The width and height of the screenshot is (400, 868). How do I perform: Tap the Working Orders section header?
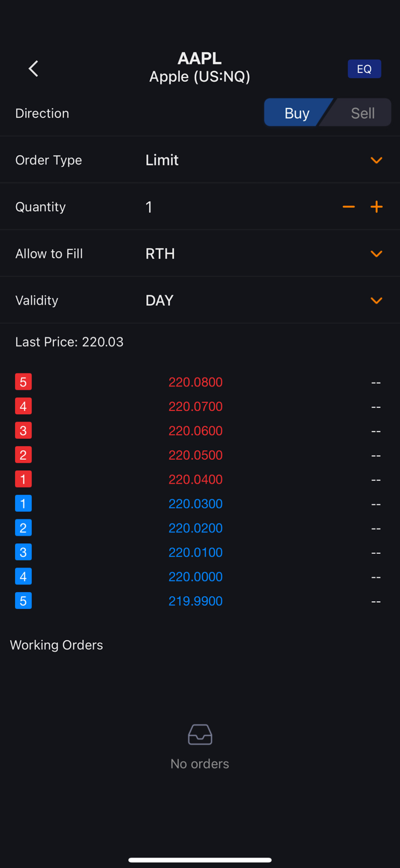pos(57,645)
